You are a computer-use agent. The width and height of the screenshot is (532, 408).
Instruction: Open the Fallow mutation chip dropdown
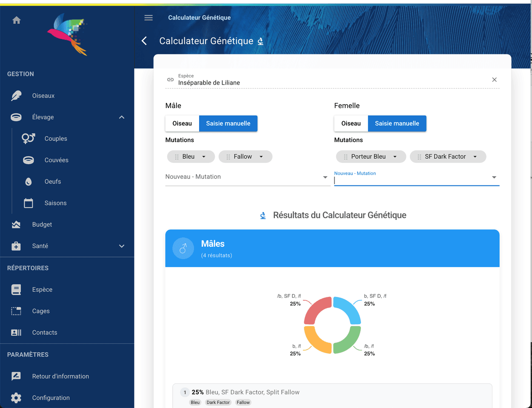261,157
